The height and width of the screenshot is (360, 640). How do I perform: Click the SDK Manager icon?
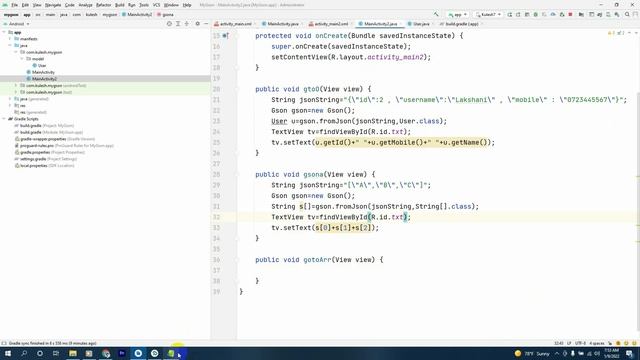617,14
